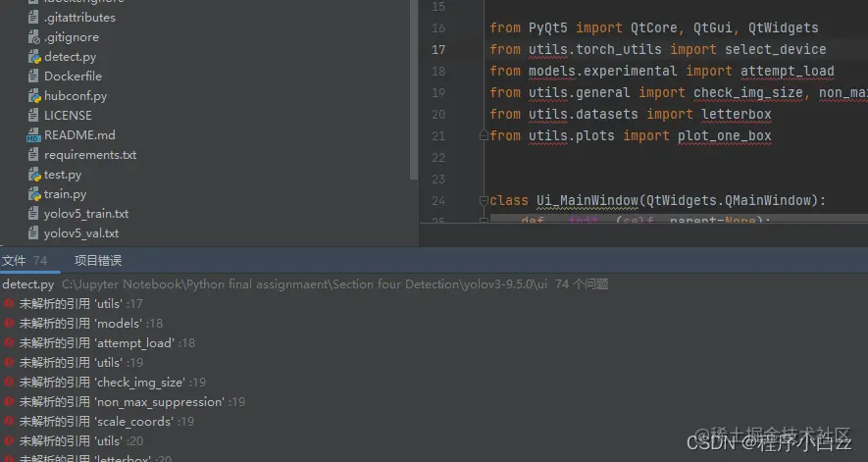Click the hubconf.py Python file icon
The height and width of the screenshot is (462, 868).
point(34,96)
